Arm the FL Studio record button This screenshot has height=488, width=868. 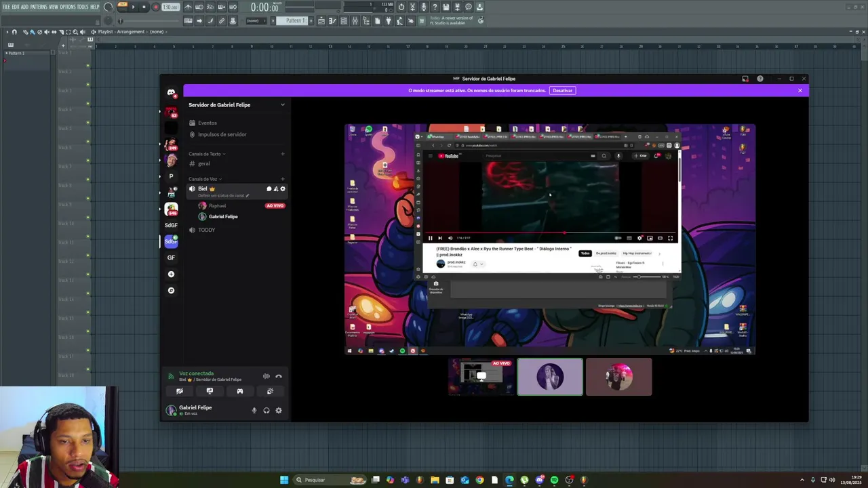pos(155,7)
